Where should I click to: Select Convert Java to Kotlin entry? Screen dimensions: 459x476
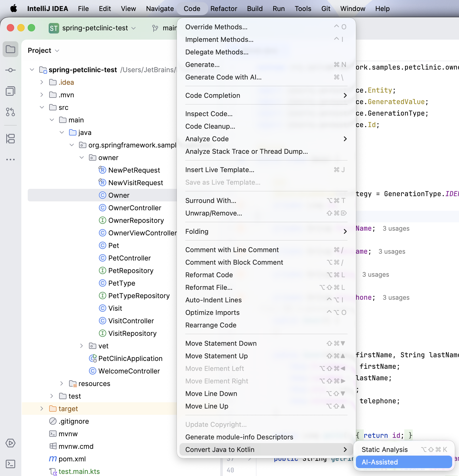tap(266, 450)
